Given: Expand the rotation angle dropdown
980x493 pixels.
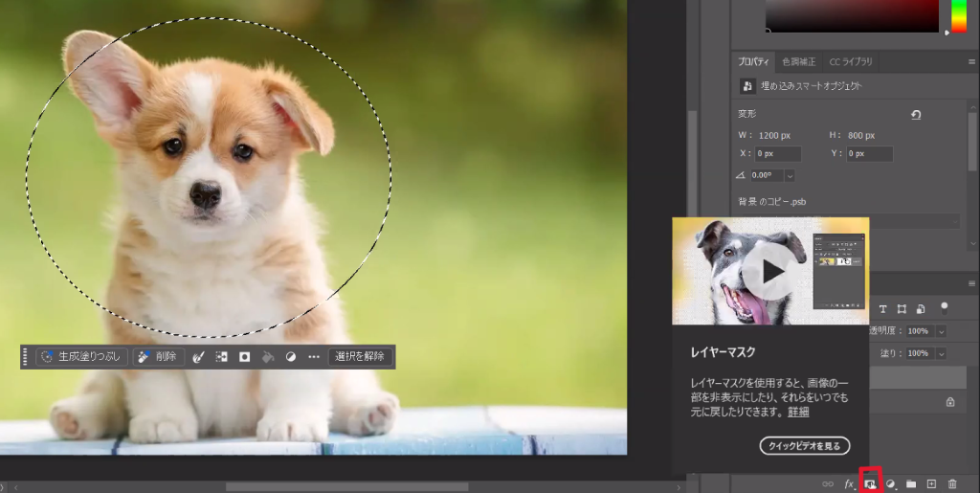Looking at the screenshot, I should pos(790,176).
